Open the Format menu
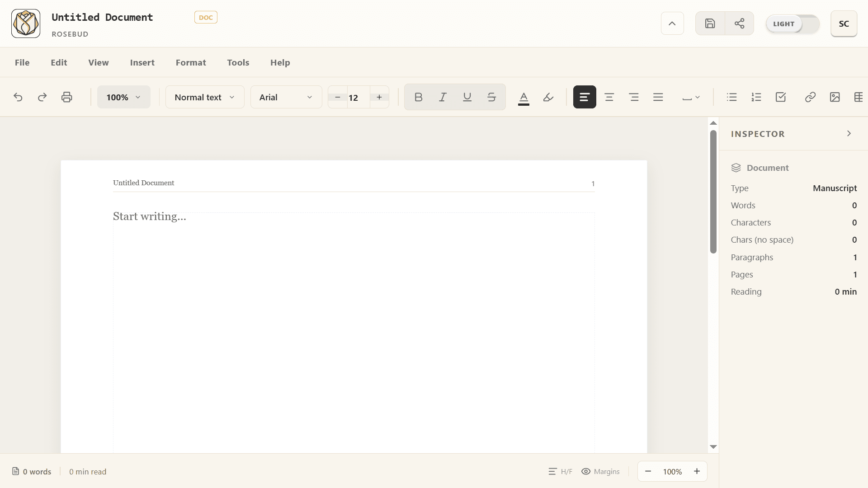This screenshot has width=868, height=488. 191,63
